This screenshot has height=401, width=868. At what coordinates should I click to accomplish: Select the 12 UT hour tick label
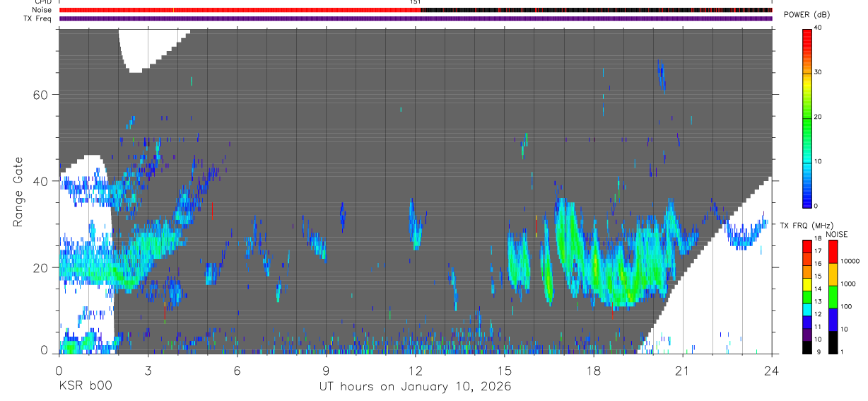pyautogui.click(x=415, y=370)
